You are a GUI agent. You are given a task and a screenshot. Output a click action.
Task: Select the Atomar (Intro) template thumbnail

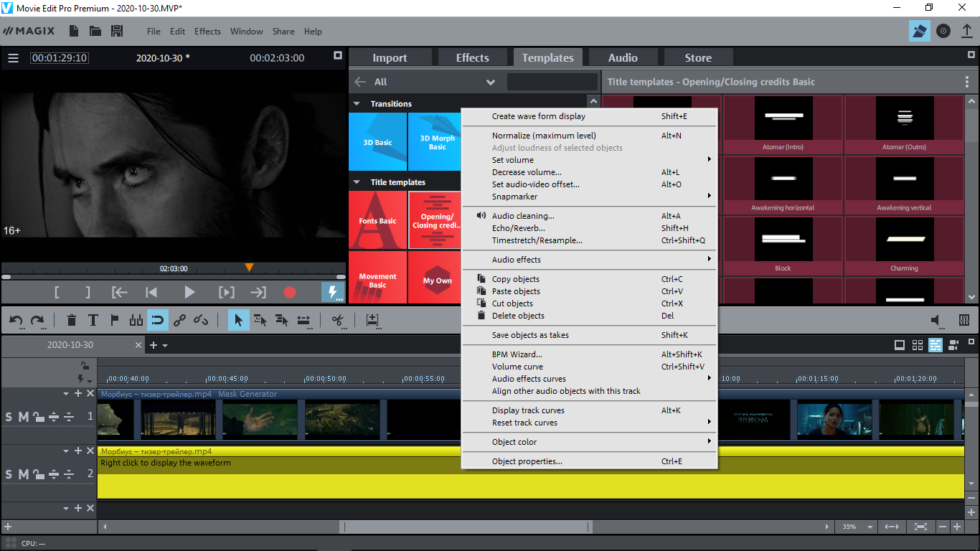[x=783, y=123]
